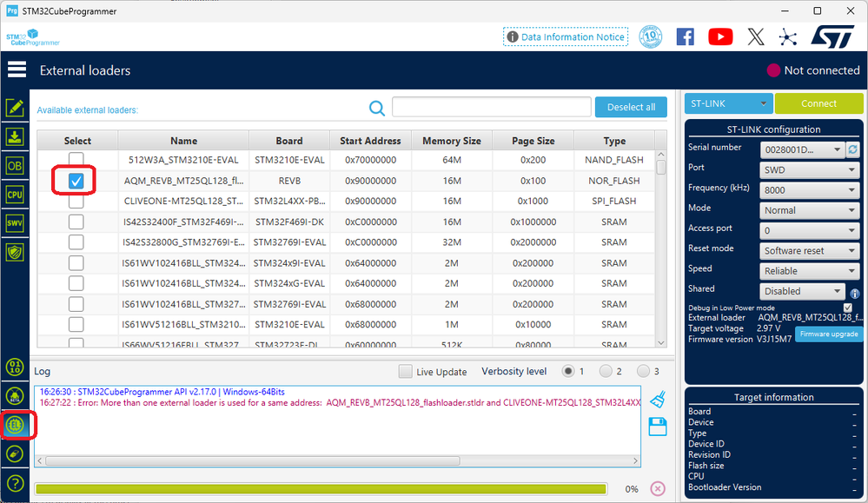
Task: Open the help question mark icon
Action: click(15, 484)
